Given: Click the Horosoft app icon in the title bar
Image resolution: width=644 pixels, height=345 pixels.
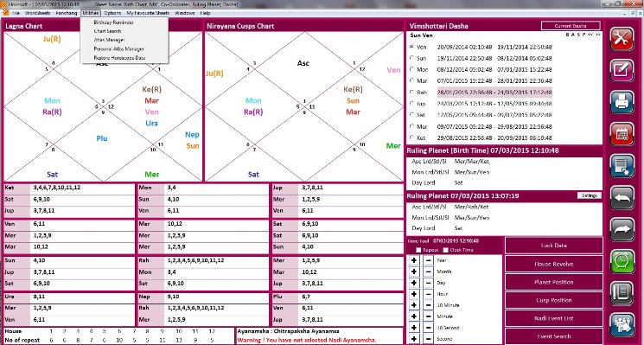Looking at the screenshot, I should pyautogui.click(x=3, y=3).
